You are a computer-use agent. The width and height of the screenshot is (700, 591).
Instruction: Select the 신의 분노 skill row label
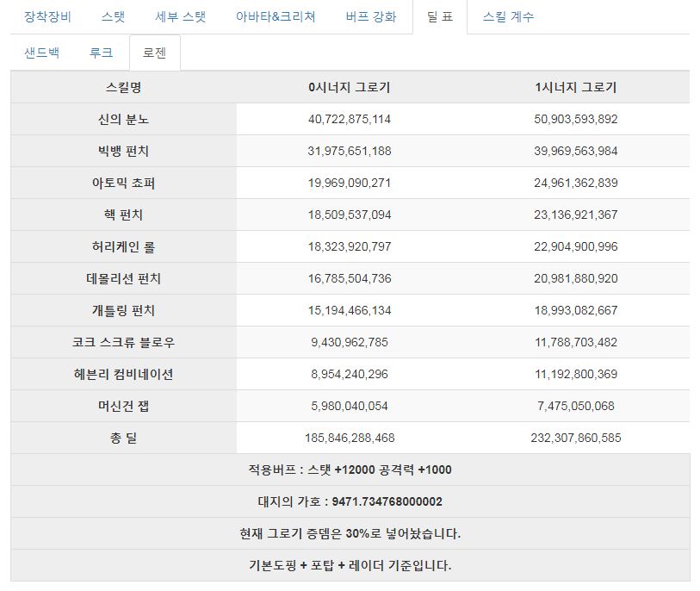tap(124, 119)
